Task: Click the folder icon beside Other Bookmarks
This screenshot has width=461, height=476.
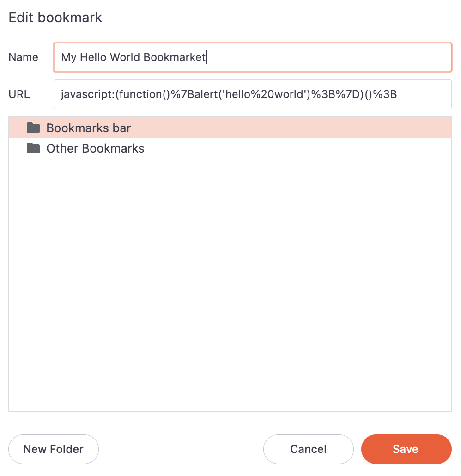Action: pyautogui.click(x=33, y=148)
